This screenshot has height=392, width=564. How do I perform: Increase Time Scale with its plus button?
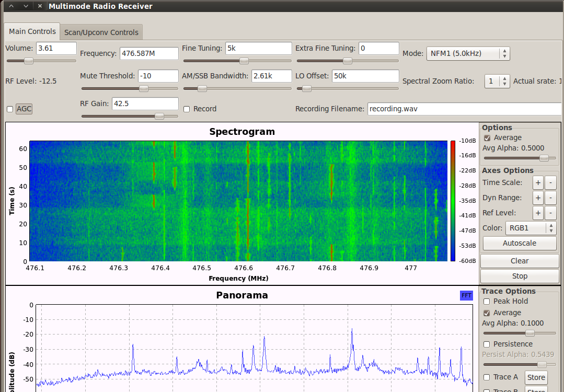pos(537,182)
